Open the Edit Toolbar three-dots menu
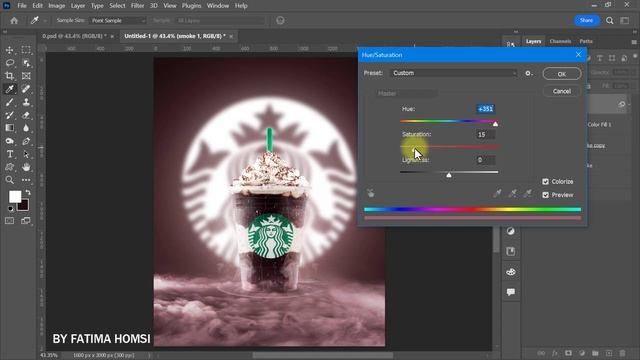Image resolution: width=640 pixels, height=360 pixels. click(26, 180)
